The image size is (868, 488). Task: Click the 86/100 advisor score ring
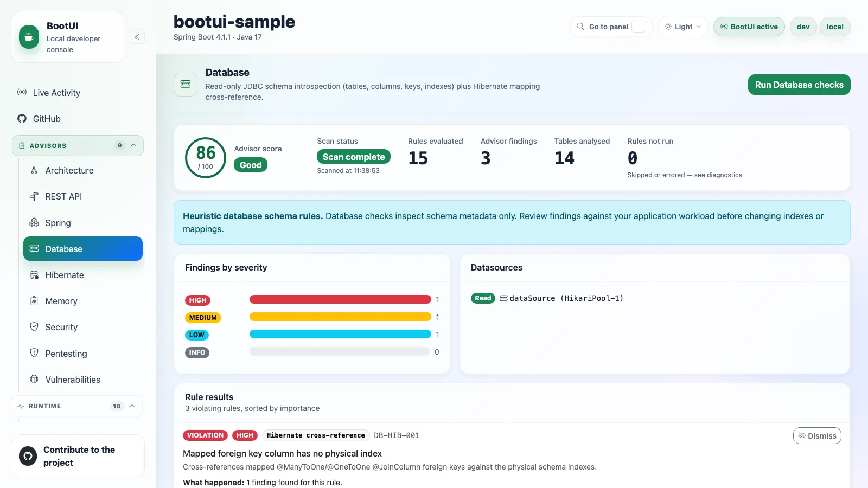tap(206, 158)
